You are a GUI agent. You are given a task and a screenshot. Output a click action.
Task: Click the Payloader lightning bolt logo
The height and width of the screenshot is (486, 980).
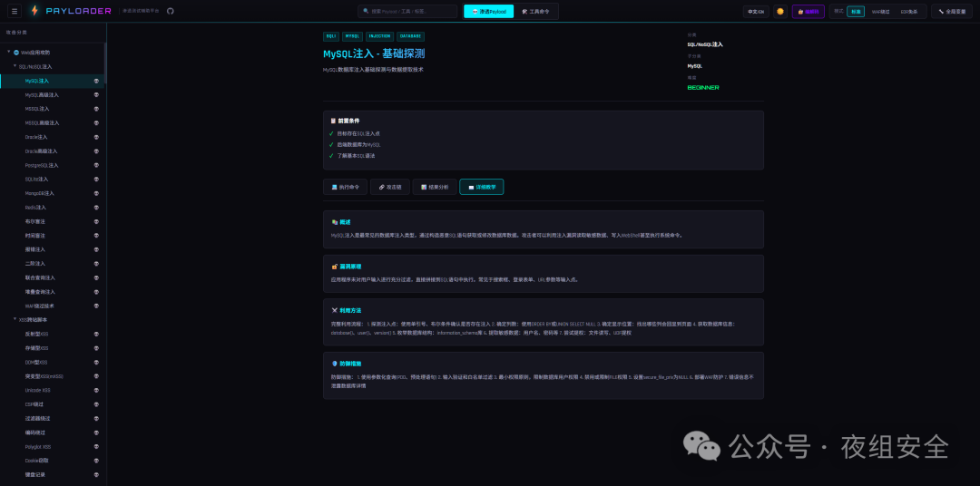point(35,11)
